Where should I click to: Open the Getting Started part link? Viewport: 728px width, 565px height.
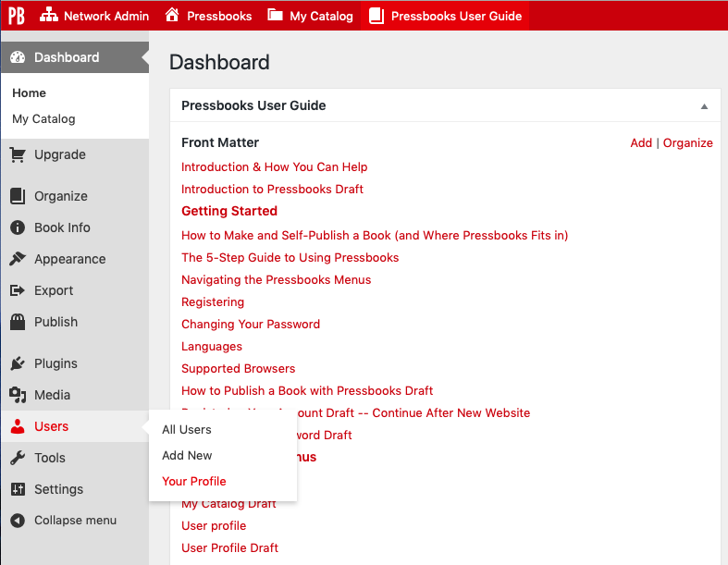pos(229,211)
